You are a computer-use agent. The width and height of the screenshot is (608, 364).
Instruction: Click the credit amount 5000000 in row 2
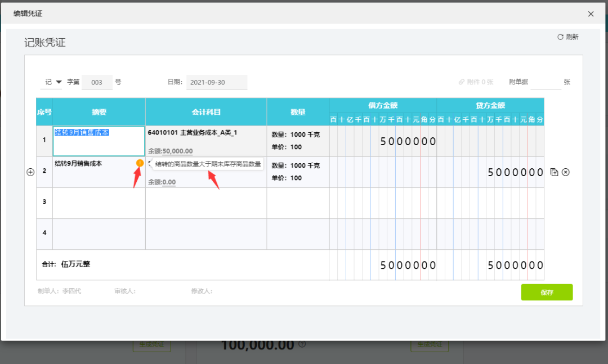(515, 172)
